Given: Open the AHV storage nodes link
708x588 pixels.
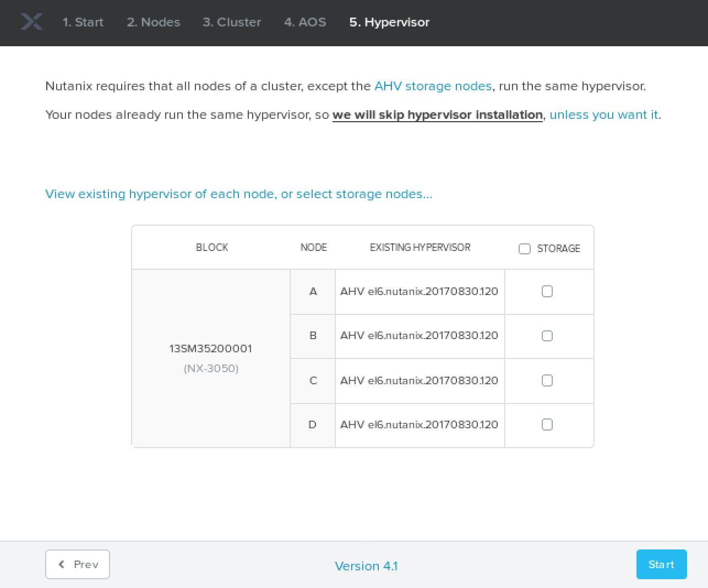Looking at the screenshot, I should coord(433,86).
